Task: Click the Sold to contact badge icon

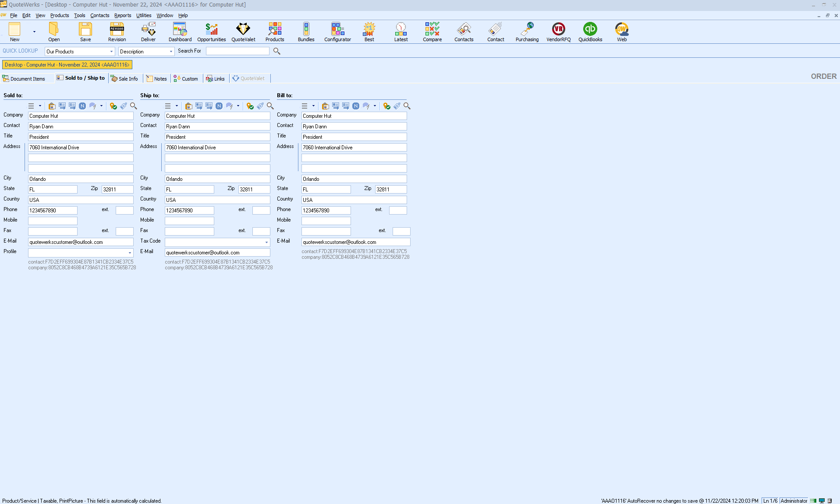Action: [x=52, y=106]
